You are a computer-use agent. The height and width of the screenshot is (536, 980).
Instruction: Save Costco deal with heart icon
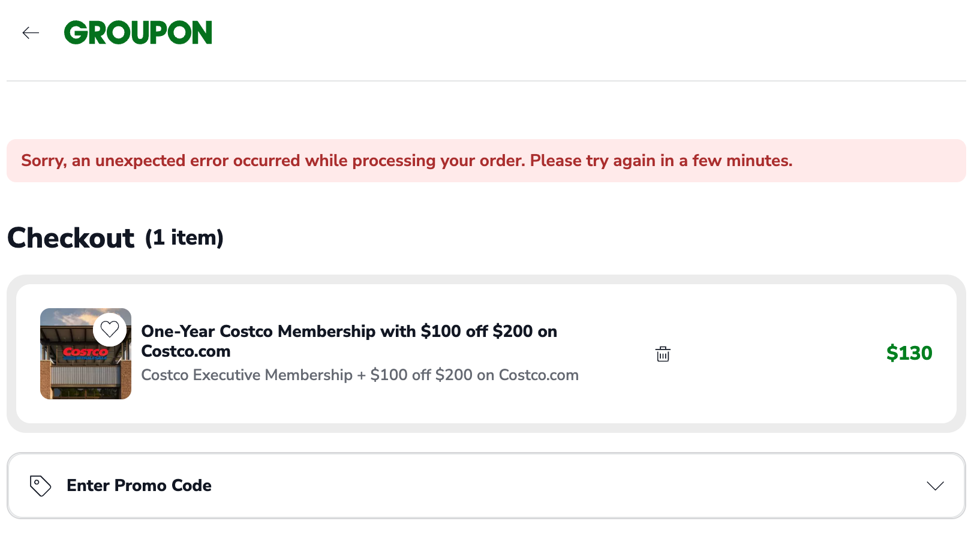pyautogui.click(x=110, y=329)
